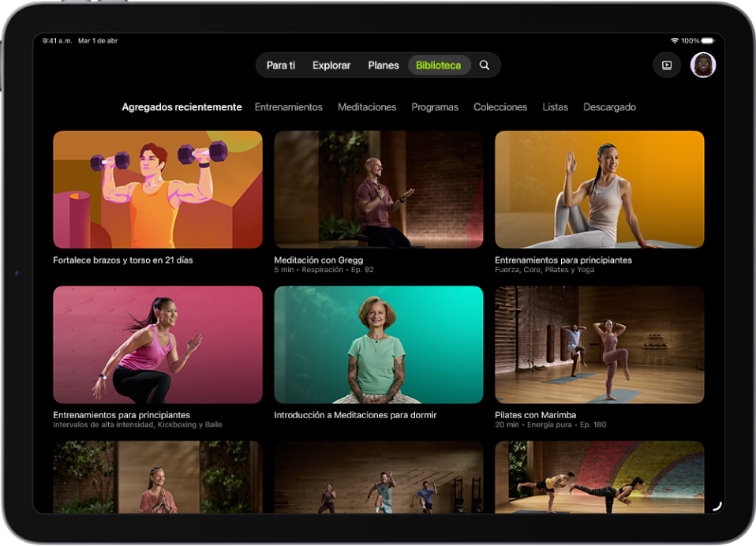Select 'Agregados recientemente'
Image resolution: width=756 pixels, height=546 pixels.
point(182,107)
